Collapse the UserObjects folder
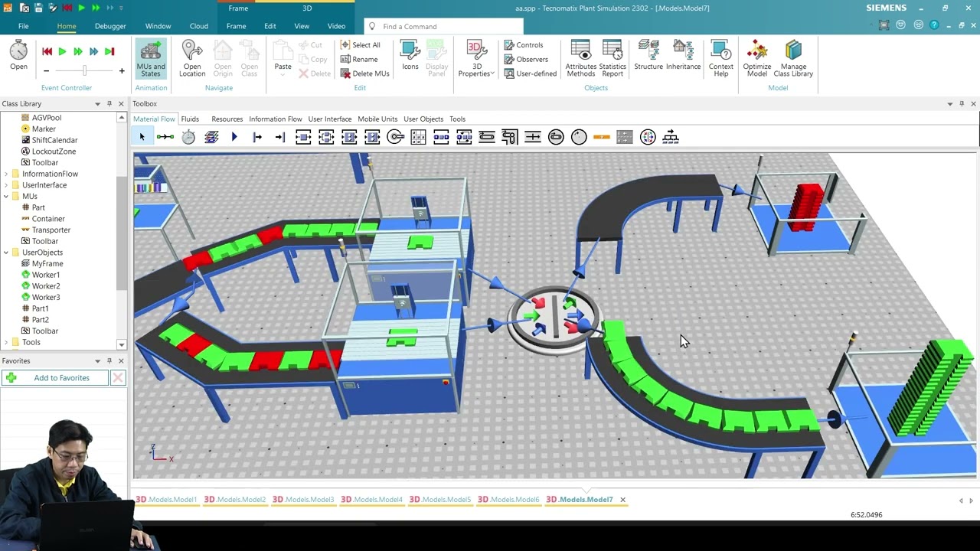 pos(6,253)
